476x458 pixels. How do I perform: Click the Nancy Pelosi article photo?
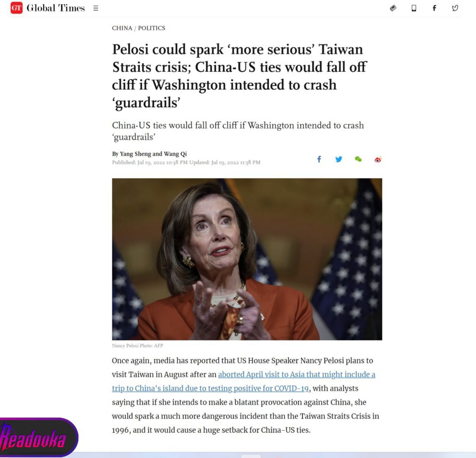coord(247,259)
